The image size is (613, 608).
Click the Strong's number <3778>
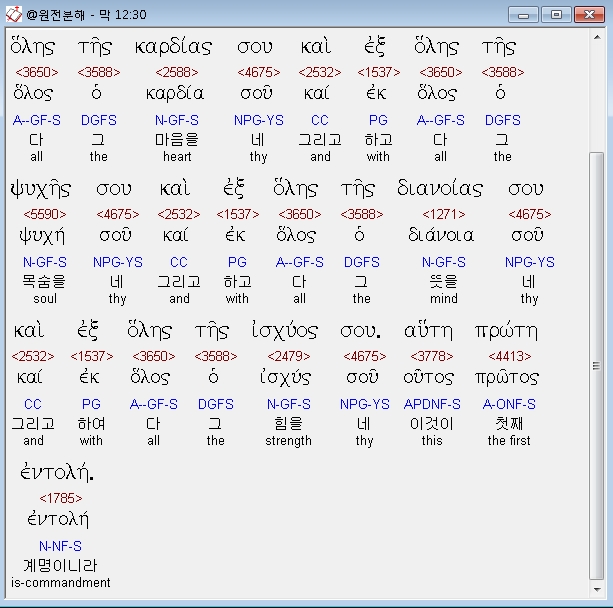[432, 356]
